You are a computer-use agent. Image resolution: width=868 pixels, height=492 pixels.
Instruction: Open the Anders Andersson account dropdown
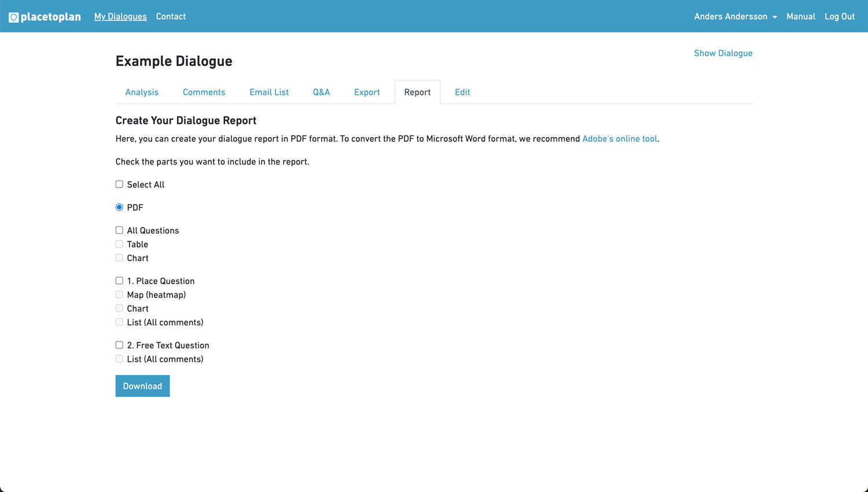click(x=735, y=16)
